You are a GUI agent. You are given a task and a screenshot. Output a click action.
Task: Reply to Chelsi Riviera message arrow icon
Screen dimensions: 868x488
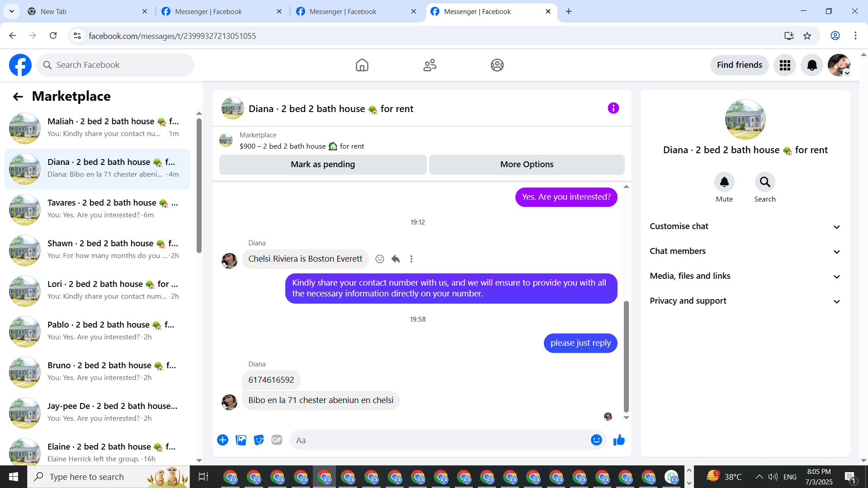(396, 259)
